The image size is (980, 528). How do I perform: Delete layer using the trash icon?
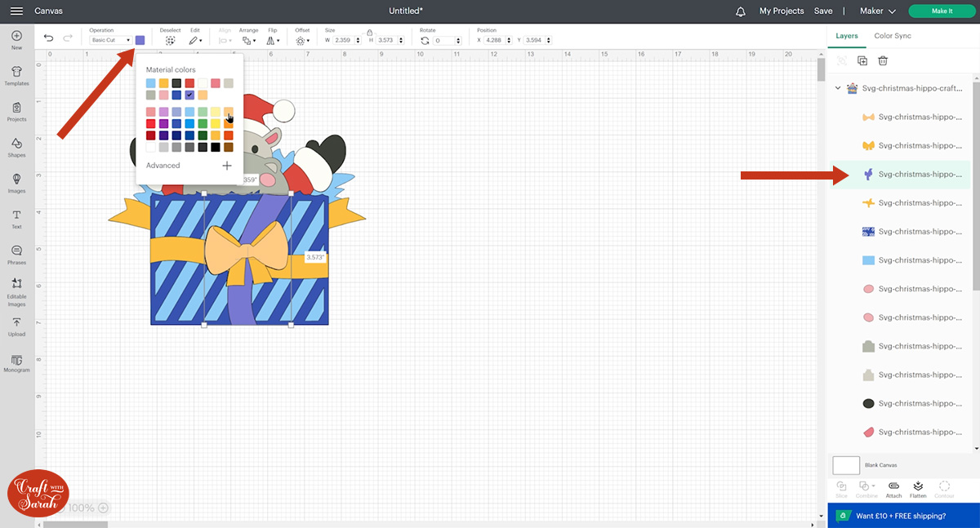883,60
